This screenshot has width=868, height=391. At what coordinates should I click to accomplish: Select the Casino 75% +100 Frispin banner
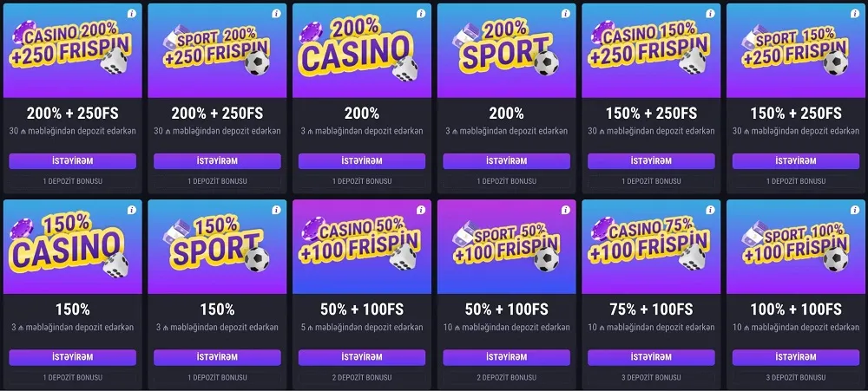(651, 247)
